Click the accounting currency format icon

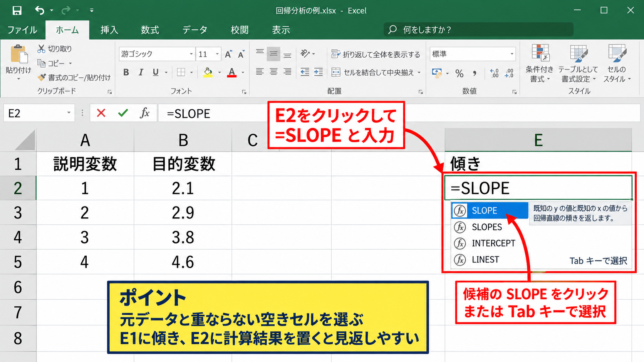click(x=437, y=73)
